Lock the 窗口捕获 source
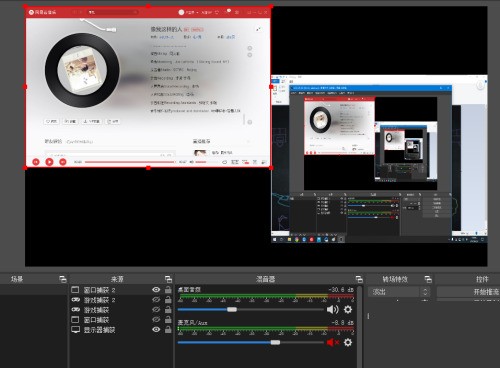Screen dimensions: 500x368 (168, 320)
